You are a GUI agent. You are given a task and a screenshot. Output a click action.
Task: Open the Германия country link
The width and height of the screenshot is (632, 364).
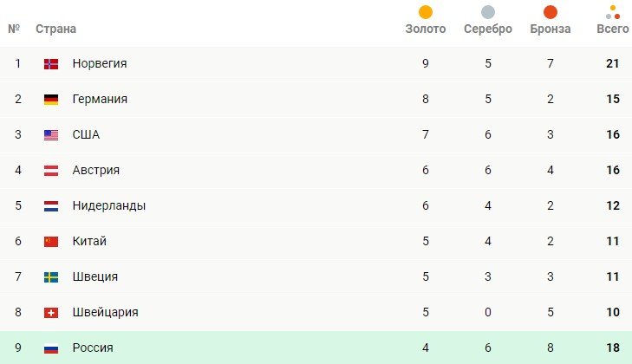(x=100, y=100)
